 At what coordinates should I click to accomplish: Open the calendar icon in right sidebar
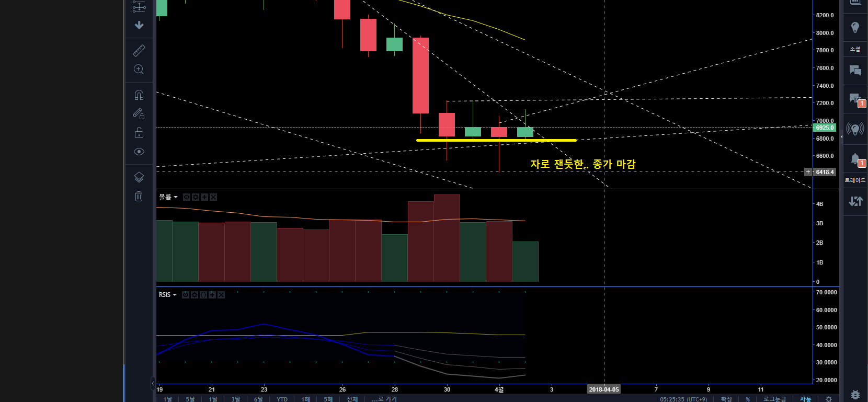point(855,2)
